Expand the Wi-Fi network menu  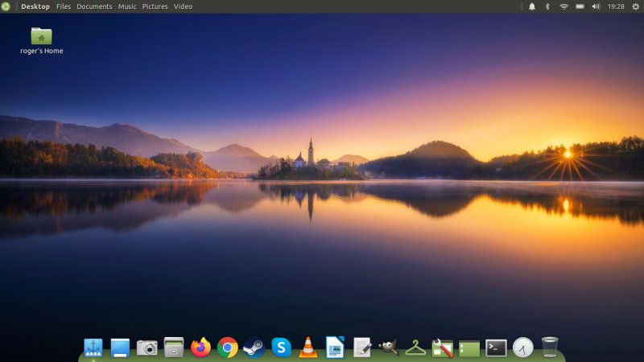564,6
